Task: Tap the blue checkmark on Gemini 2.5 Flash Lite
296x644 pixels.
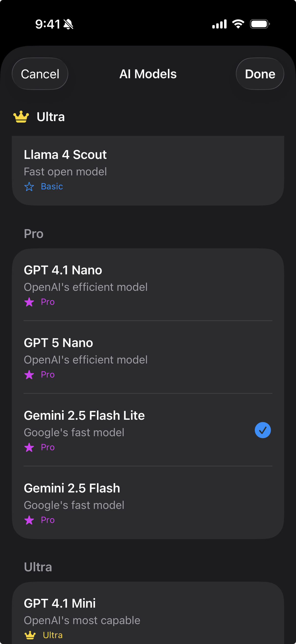Action: point(263,430)
